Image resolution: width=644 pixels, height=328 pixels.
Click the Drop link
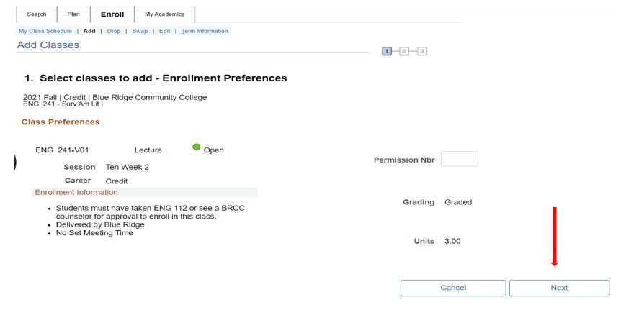pyautogui.click(x=114, y=31)
